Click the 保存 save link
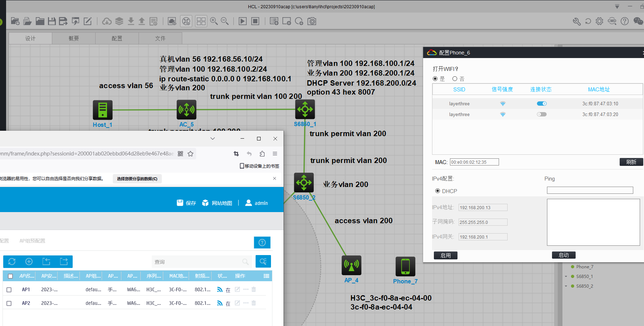Image resolution: width=644 pixels, height=326 pixels. [187, 203]
